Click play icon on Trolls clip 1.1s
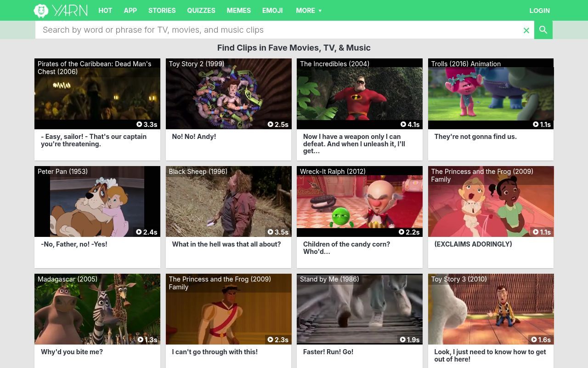588x368 pixels. [536, 124]
